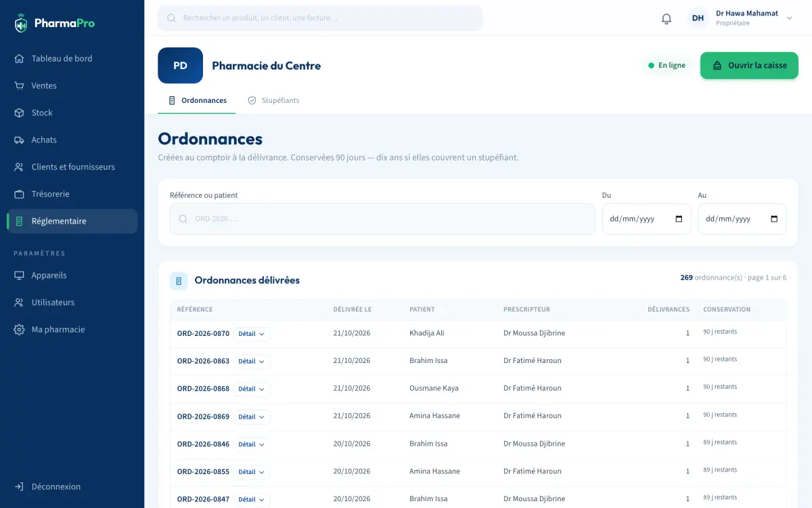Viewport: 812px width, 508px height.
Task: Click the En ligne status badge
Action: pos(667,66)
